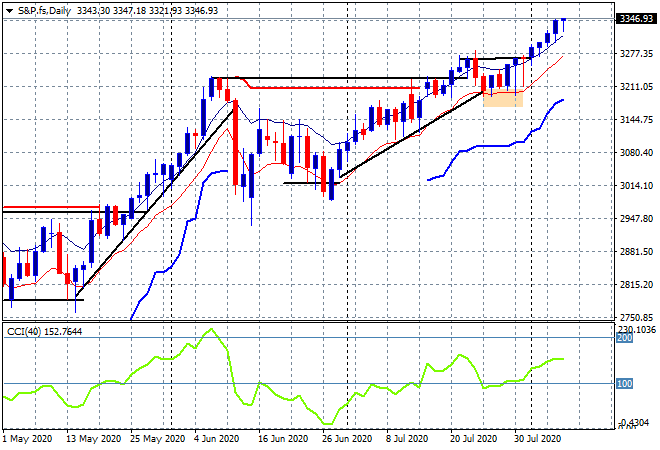This screenshot has width=660, height=450.
Task: Click the 2947.80 price axis label
Action: pos(636,218)
